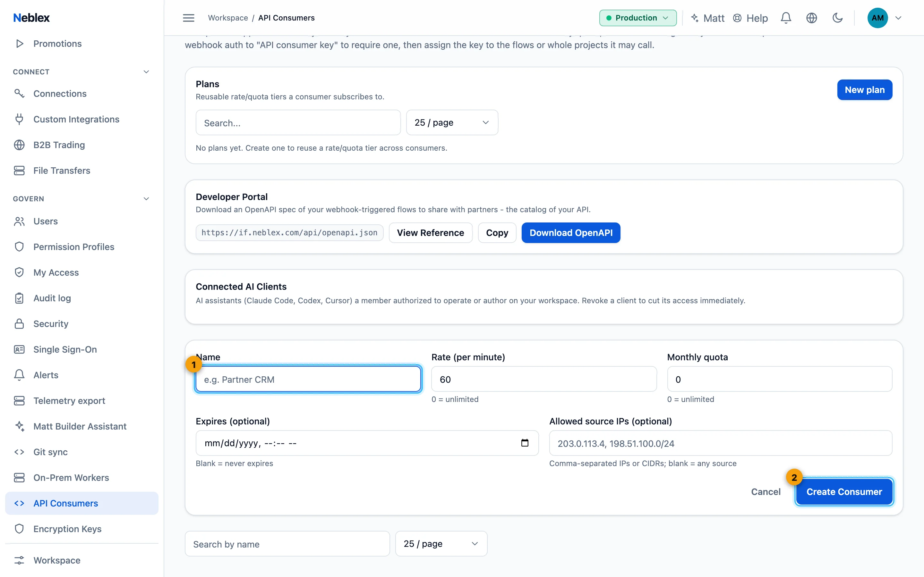Image resolution: width=924 pixels, height=577 pixels.
Task: Click the Download OpenAPI button
Action: [x=571, y=233]
